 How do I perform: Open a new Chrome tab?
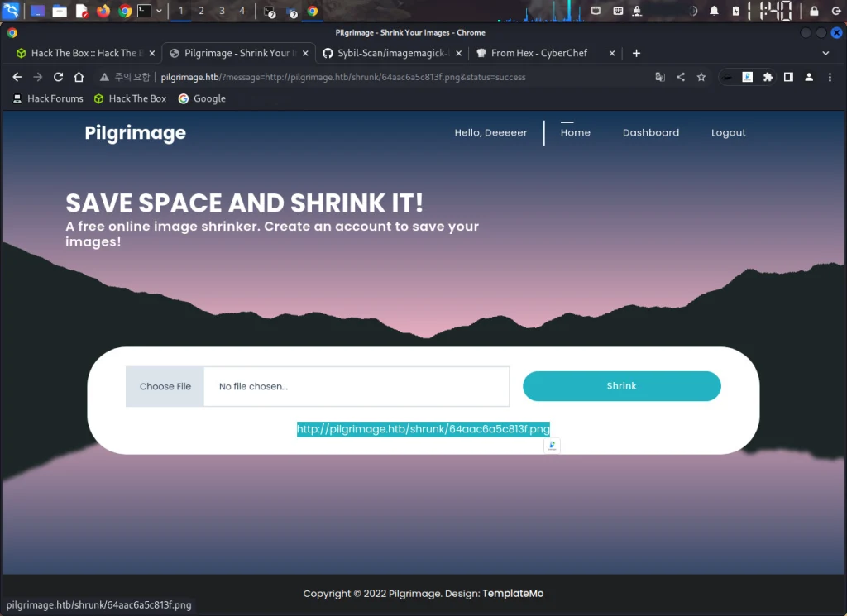click(x=636, y=53)
